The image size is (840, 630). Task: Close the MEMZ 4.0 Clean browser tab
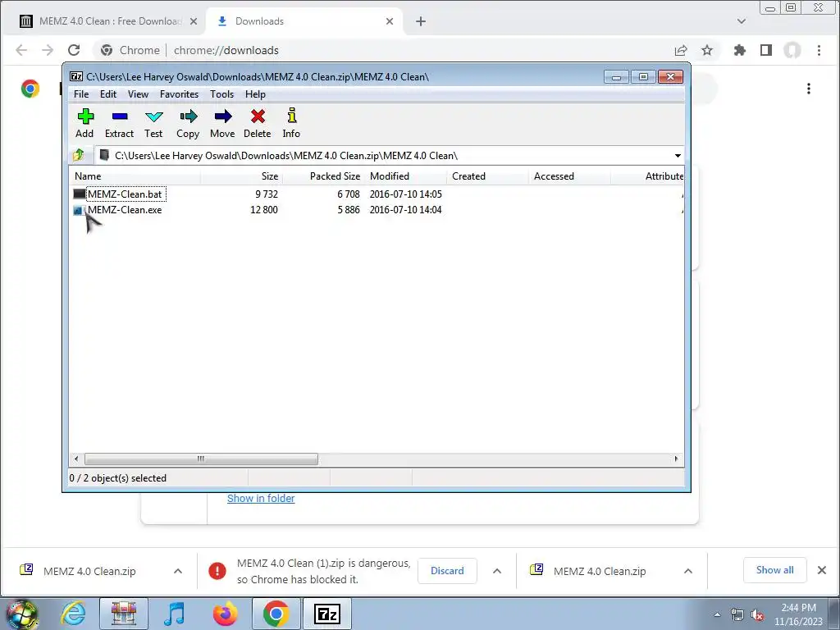click(194, 21)
